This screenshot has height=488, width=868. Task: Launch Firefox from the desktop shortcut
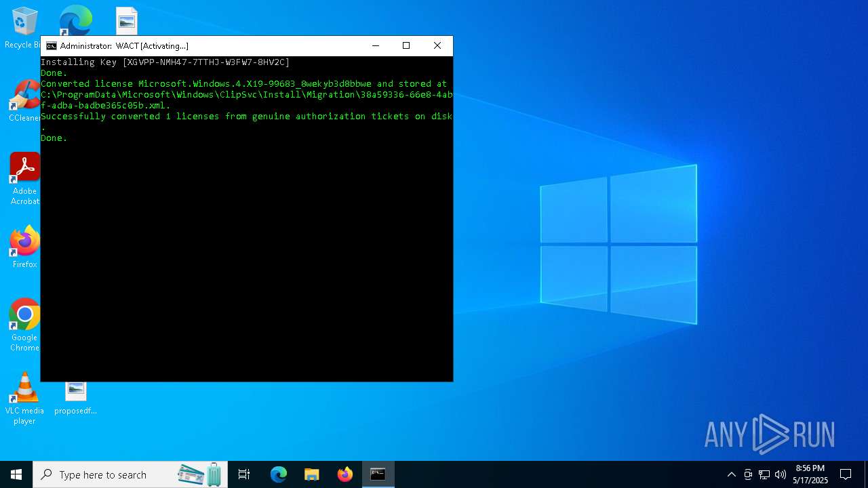pos(24,247)
